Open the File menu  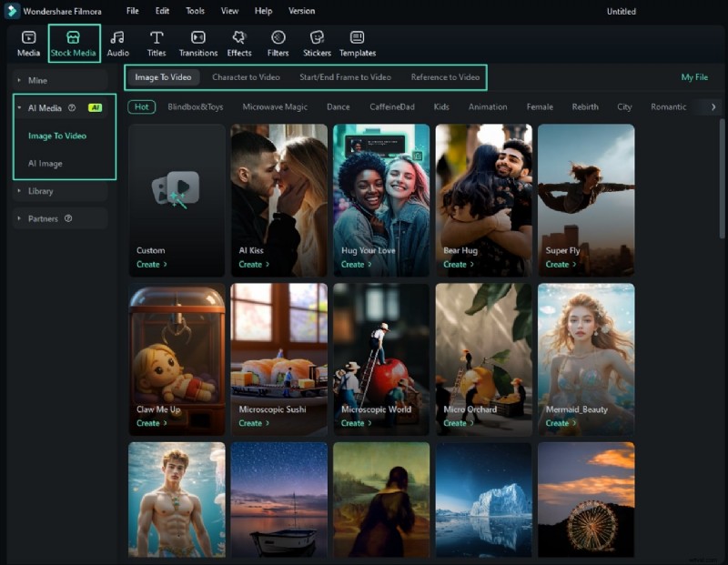tap(132, 11)
